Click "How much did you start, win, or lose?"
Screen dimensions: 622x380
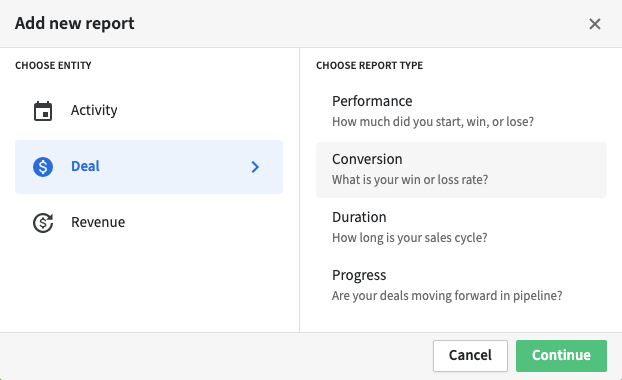tap(433, 122)
